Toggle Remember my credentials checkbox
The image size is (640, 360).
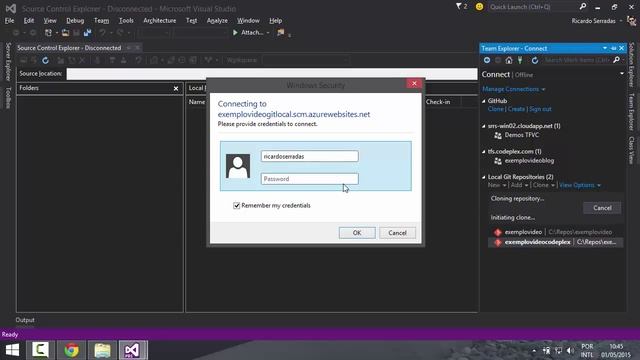pos(236,205)
